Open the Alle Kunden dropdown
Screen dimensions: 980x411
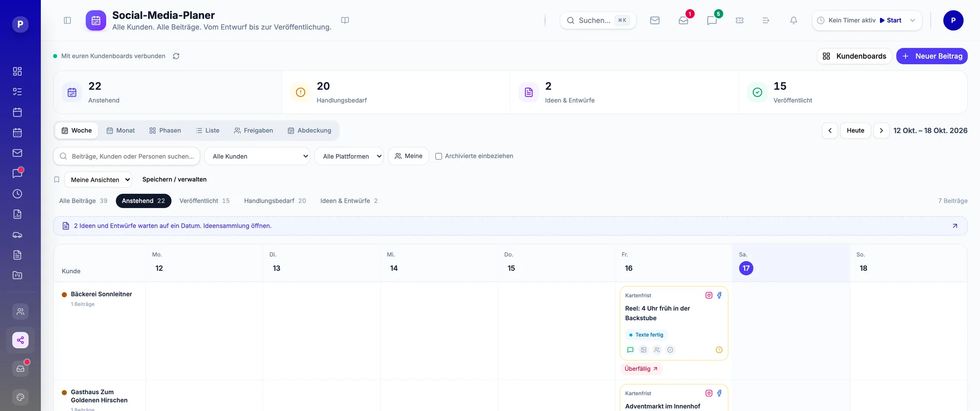pyautogui.click(x=257, y=156)
